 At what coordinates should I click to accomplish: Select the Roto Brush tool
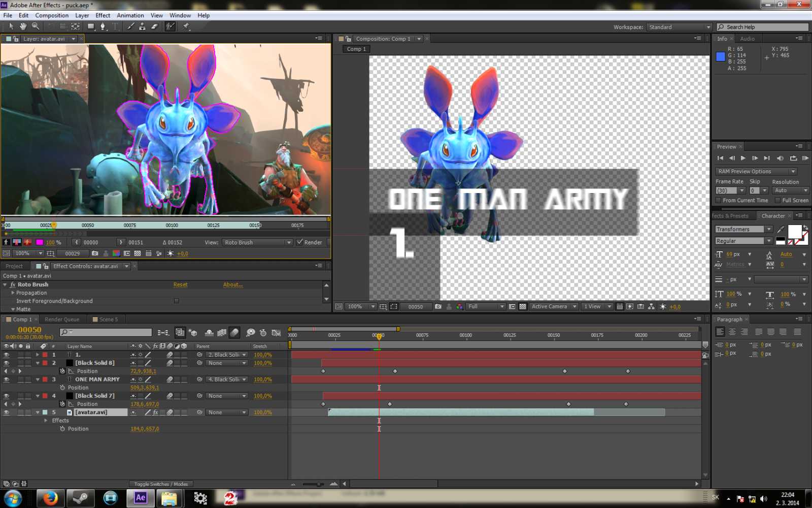(x=171, y=26)
